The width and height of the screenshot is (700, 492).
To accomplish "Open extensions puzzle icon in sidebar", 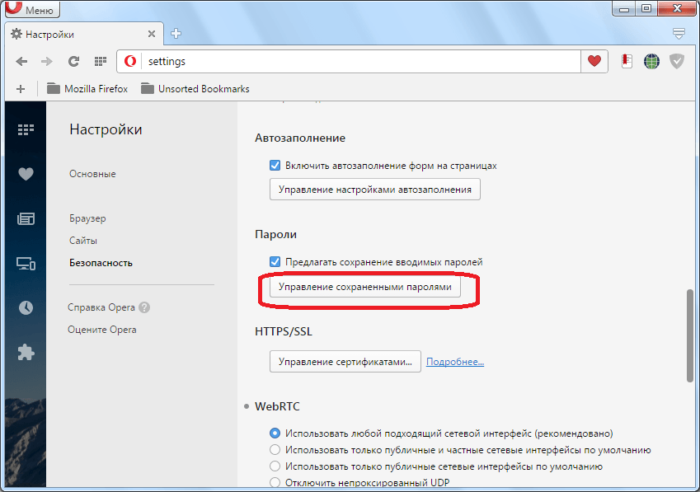I will coord(25,352).
